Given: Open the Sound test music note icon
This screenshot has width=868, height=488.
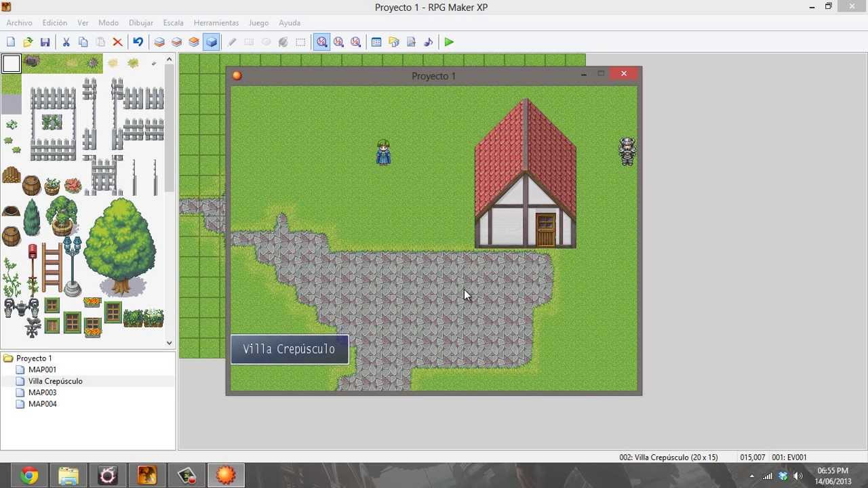Looking at the screenshot, I should 428,42.
